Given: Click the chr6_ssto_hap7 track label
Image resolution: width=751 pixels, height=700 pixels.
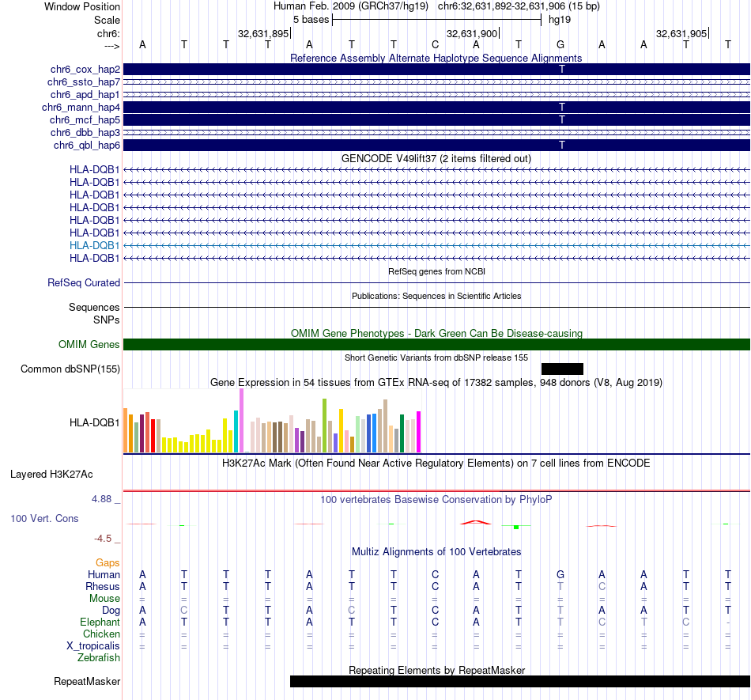Looking at the screenshot, I should 84,82.
